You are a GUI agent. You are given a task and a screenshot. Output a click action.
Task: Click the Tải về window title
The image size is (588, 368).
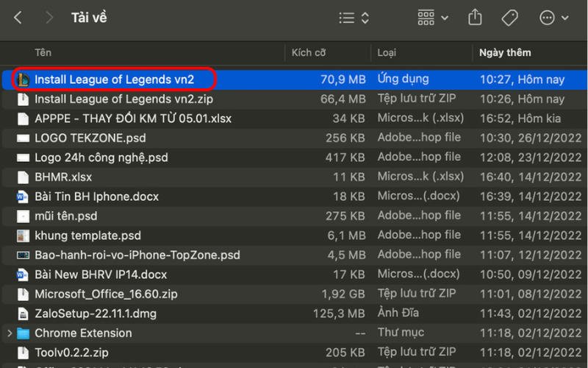(x=89, y=18)
